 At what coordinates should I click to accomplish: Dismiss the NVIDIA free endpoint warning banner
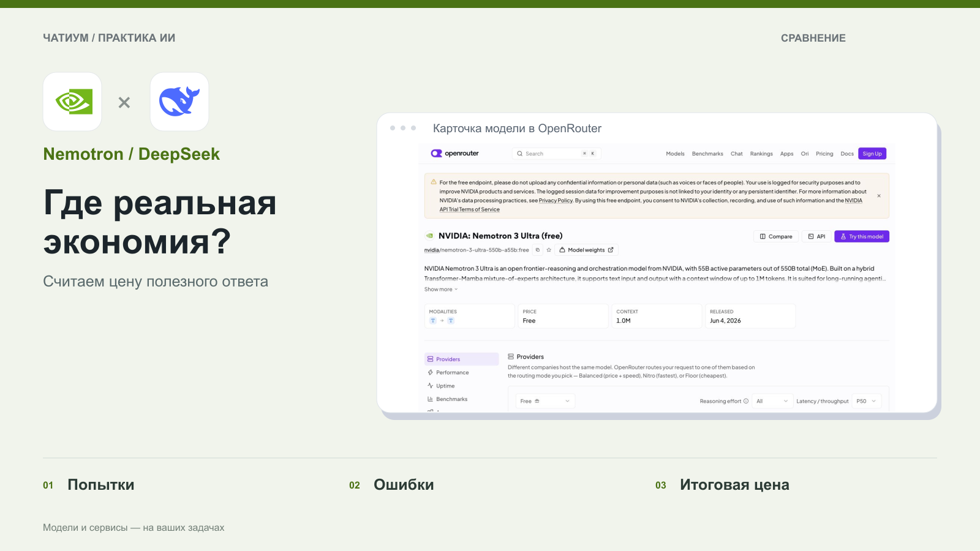tap(879, 196)
